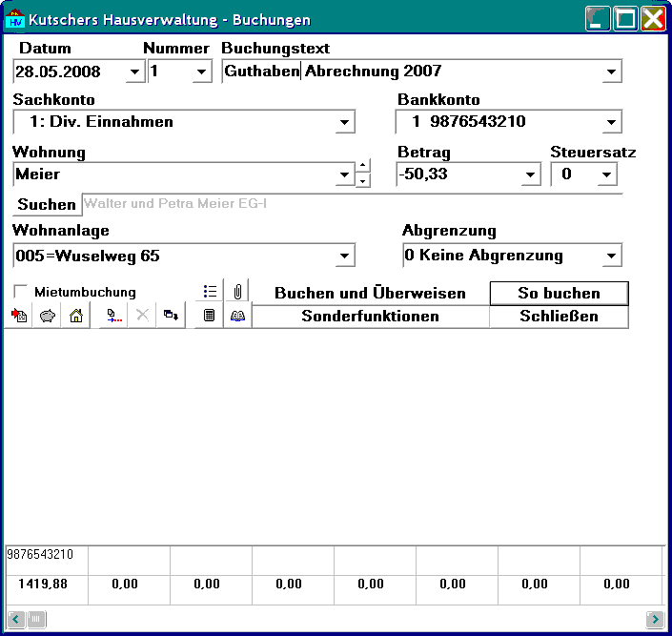Click the copy-and-insert booking icon
672x636 pixels.
click(113, 316)
